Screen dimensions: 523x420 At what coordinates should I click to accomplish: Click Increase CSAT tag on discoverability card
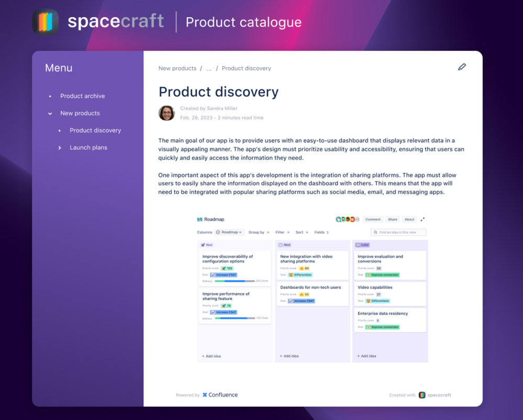click(224, 275)
